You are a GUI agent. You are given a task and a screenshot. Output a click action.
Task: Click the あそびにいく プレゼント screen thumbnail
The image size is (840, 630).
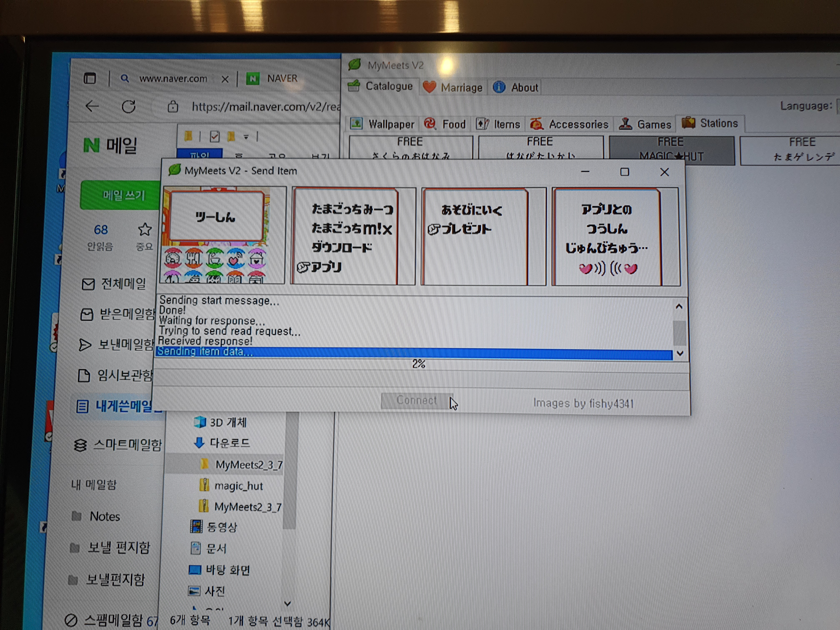pyautogui.click(x=483, y=236)
